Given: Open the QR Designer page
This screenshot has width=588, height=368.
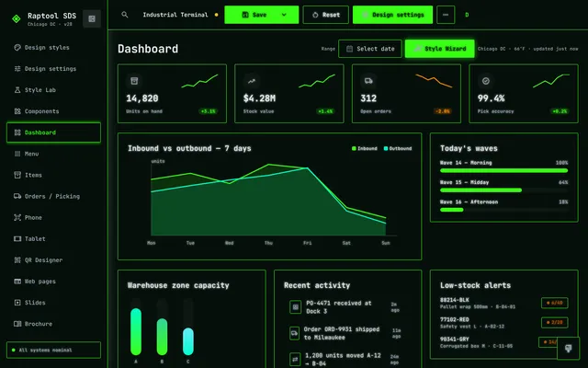Looking at the screenshot, I should tap(53, 259).
